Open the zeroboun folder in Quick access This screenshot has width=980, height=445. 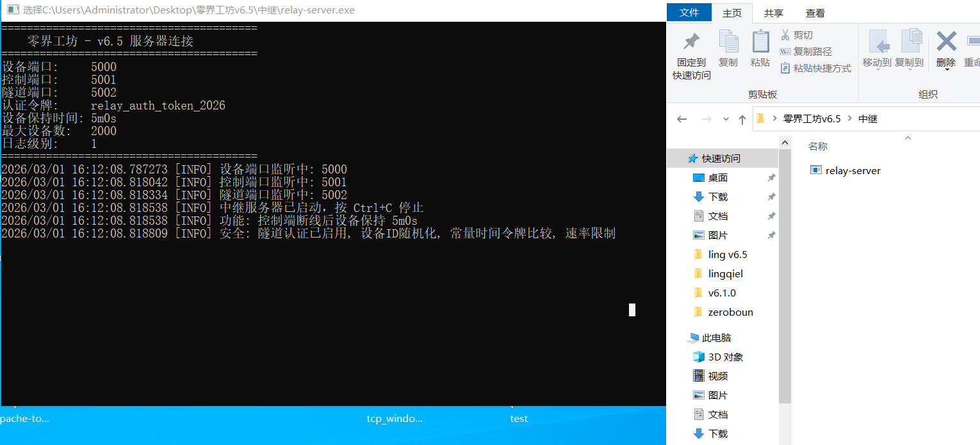pos(730,312)
